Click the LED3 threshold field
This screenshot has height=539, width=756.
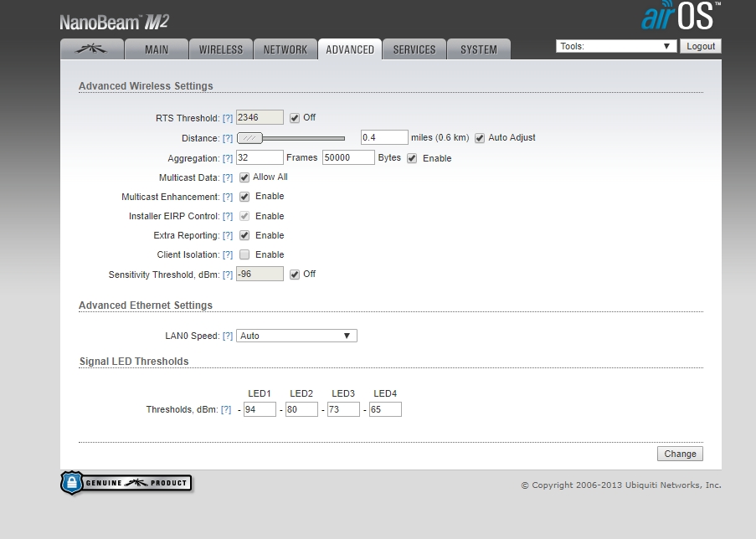[x=343, y=409]
